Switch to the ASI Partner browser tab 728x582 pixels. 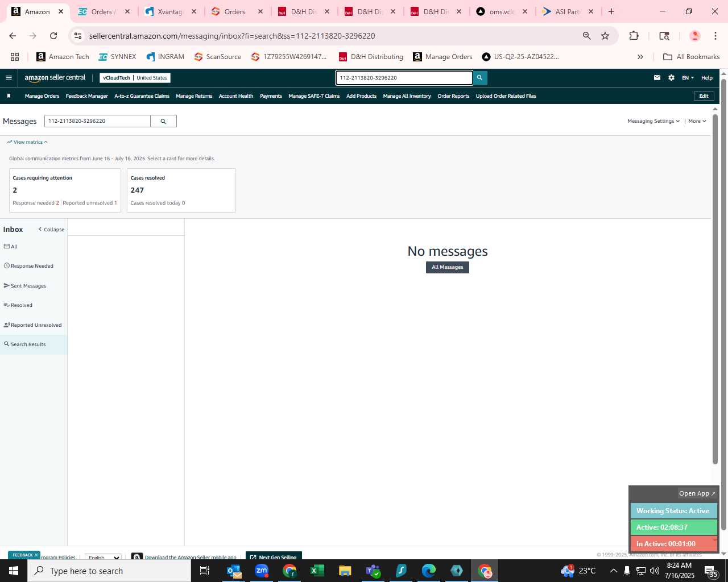568,11
